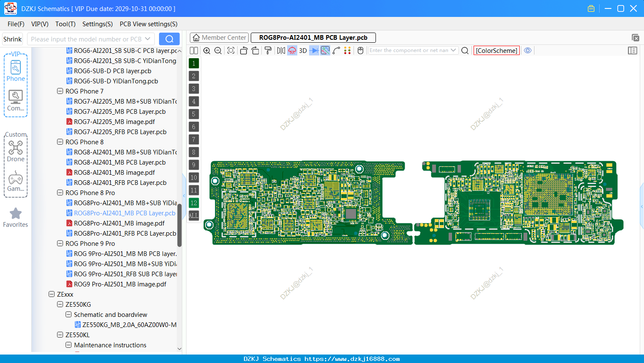
Task: Open ROG9 Pro-AI2501_MB image.pdf
Action: pos(117,284)
